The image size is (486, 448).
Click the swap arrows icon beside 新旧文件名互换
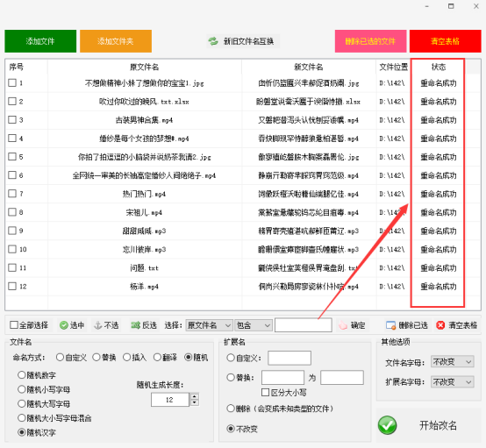[x=213, y=41]
